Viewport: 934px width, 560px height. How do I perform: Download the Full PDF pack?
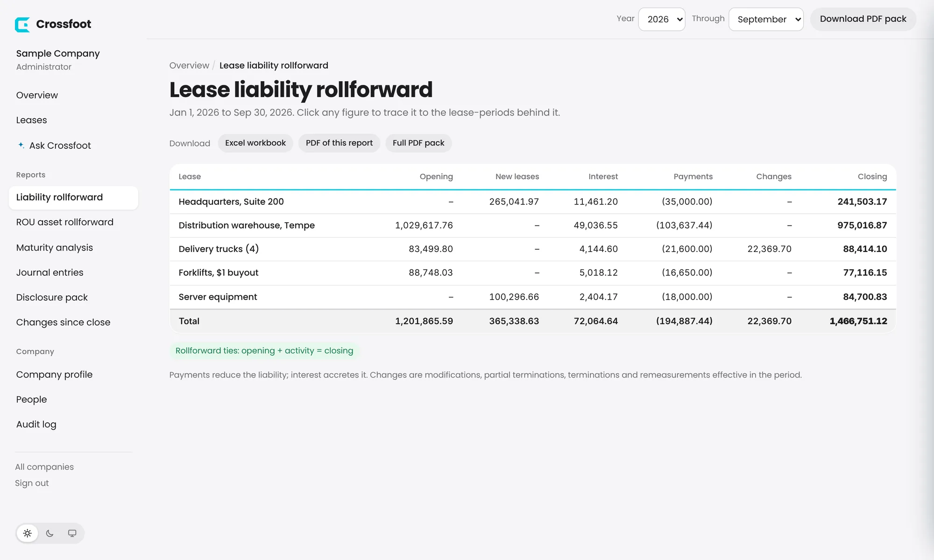pyautogui.click(x=418, y=143)
